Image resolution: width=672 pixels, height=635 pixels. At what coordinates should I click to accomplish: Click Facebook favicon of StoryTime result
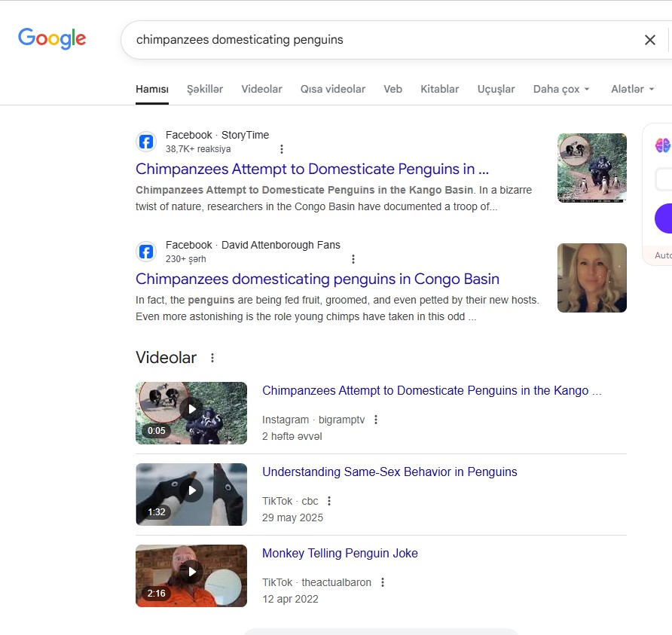point(146,142)
